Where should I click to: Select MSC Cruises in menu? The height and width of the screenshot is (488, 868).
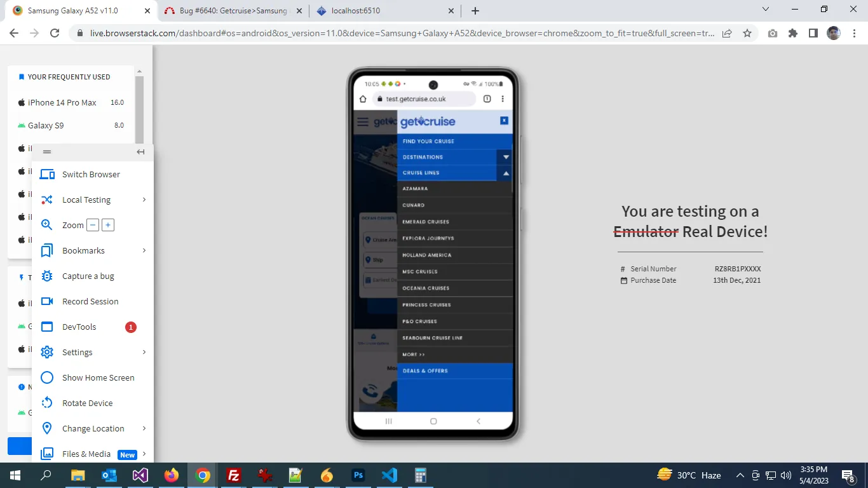pyautogui.click(x=454, y=271)
